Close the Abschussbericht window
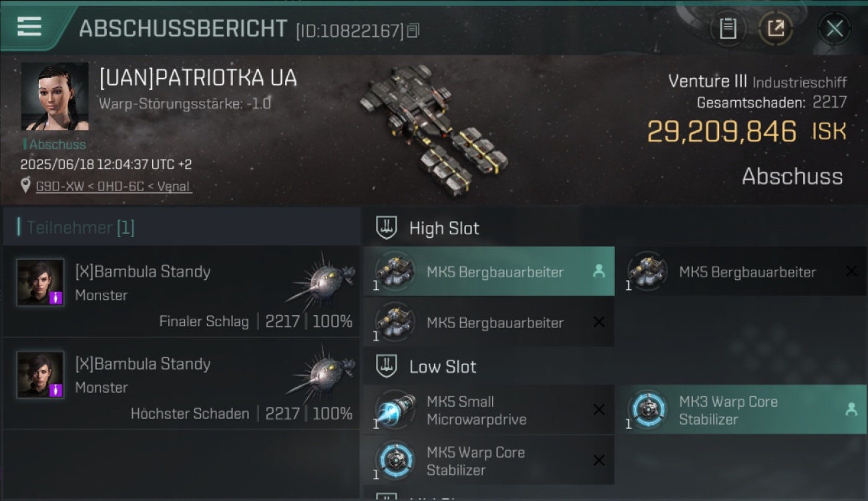Screen dimensions: 868x501 (835, 29)
